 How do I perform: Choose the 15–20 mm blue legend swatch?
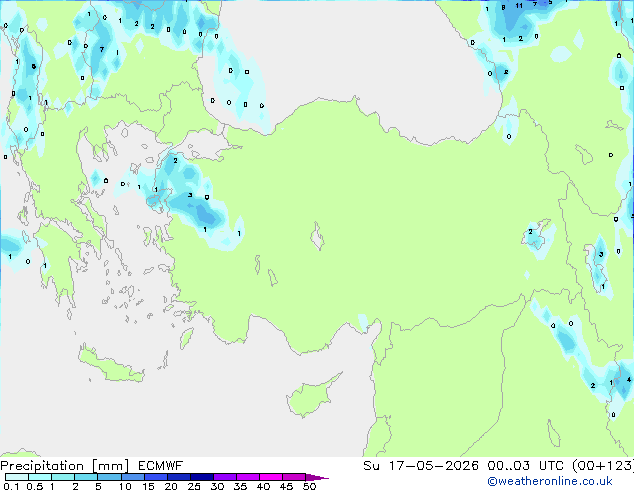155,477
